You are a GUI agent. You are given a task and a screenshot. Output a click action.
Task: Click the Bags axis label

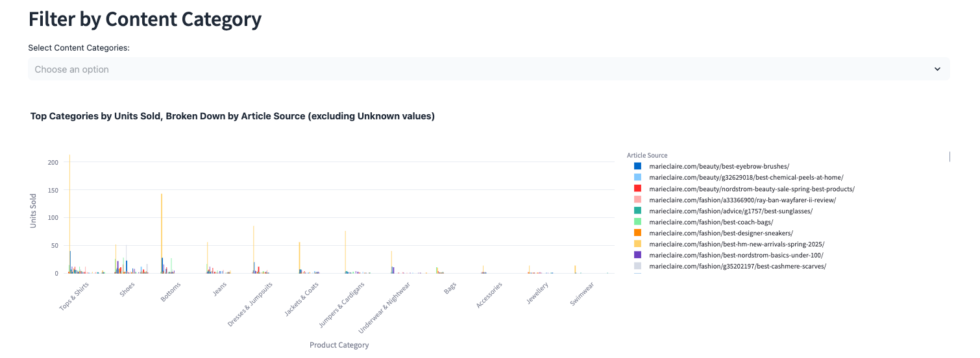450,289
